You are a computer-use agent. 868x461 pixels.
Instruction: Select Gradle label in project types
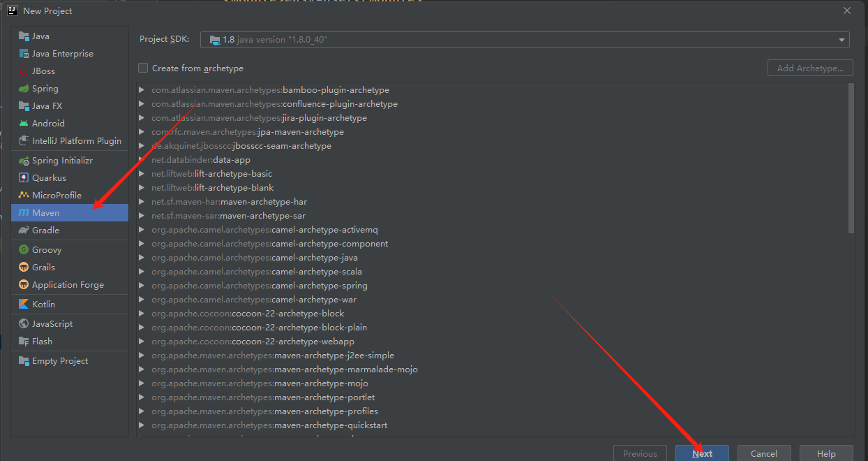tap(45, 230)
